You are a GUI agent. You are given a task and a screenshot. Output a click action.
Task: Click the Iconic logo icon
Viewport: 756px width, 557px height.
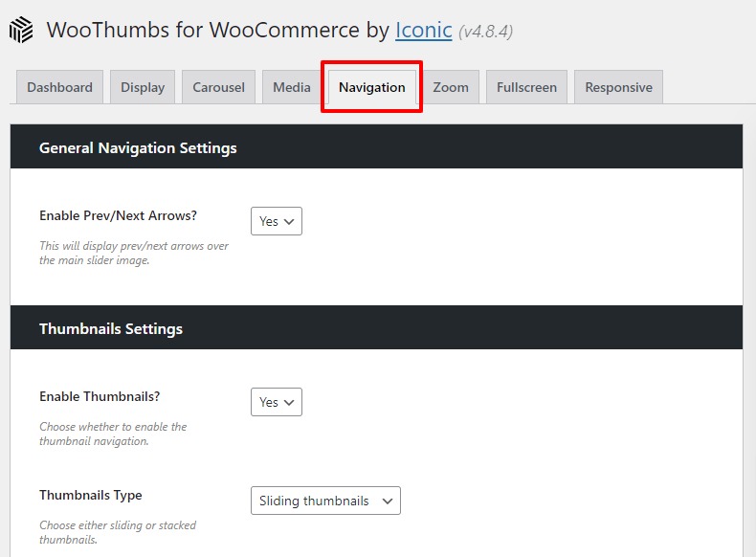pyautogui.click(x=21, y=30)
